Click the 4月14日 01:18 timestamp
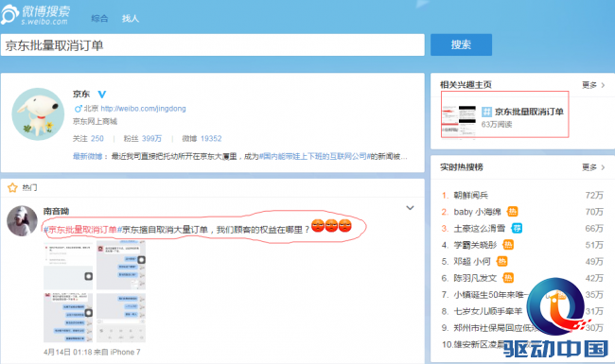The height and width of the screenshot is (364, 615). 67,352
